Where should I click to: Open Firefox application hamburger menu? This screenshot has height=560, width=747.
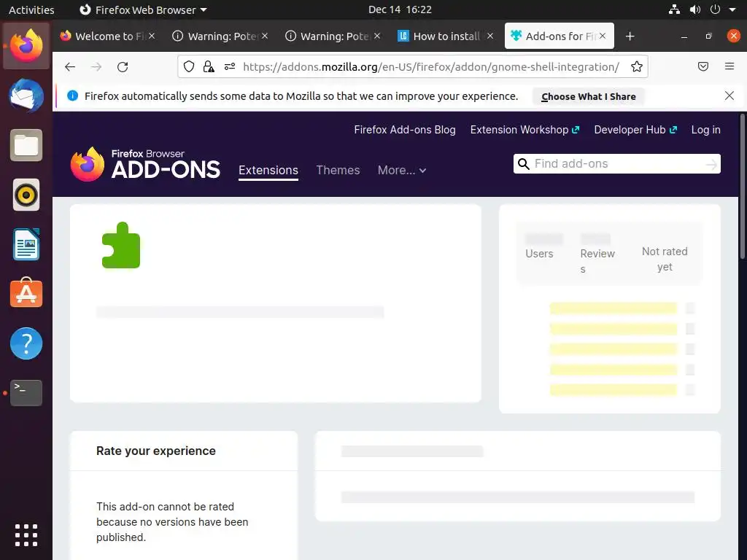729,66
